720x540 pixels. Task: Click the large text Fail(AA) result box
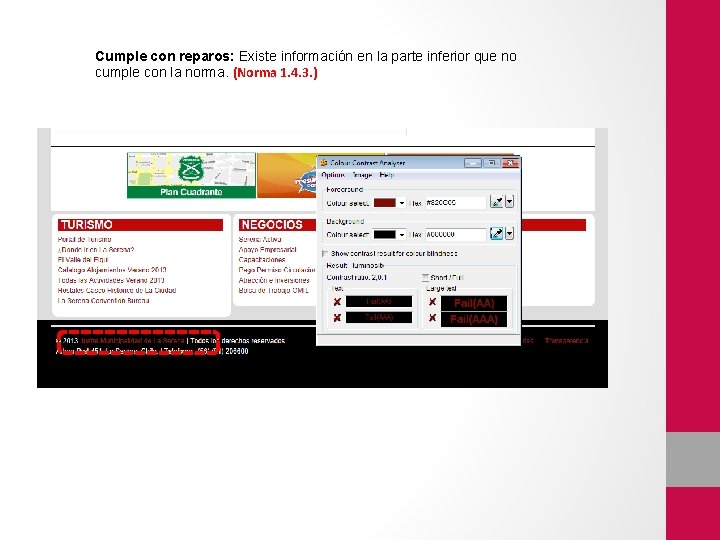pos(474,303)
